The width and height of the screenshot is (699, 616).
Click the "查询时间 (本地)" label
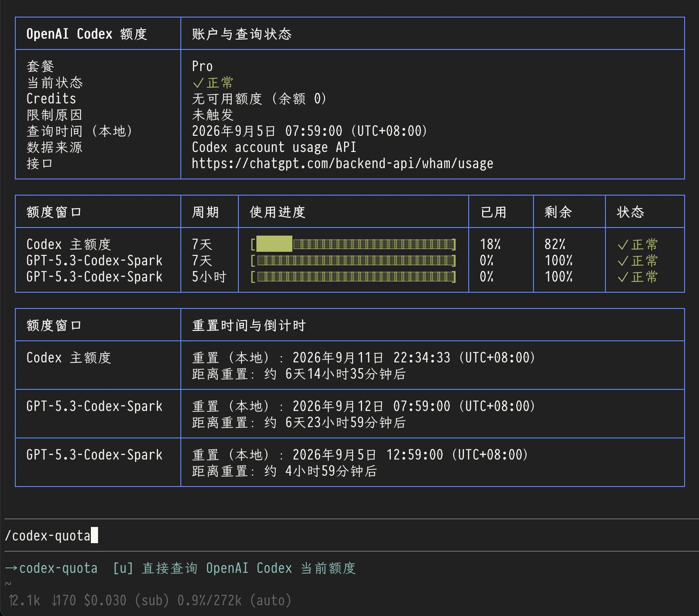point(80,131)
